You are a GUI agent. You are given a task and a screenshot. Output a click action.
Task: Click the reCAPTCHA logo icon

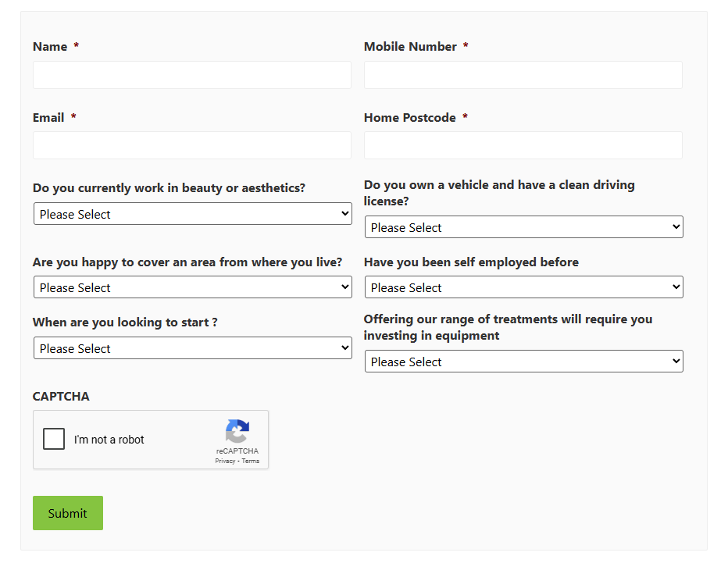237,431
